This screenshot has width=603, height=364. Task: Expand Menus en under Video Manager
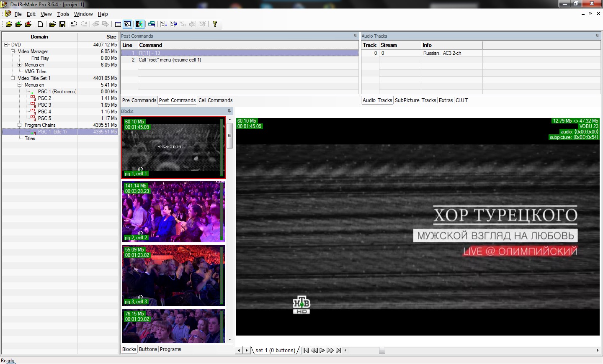tap(20, 65)
